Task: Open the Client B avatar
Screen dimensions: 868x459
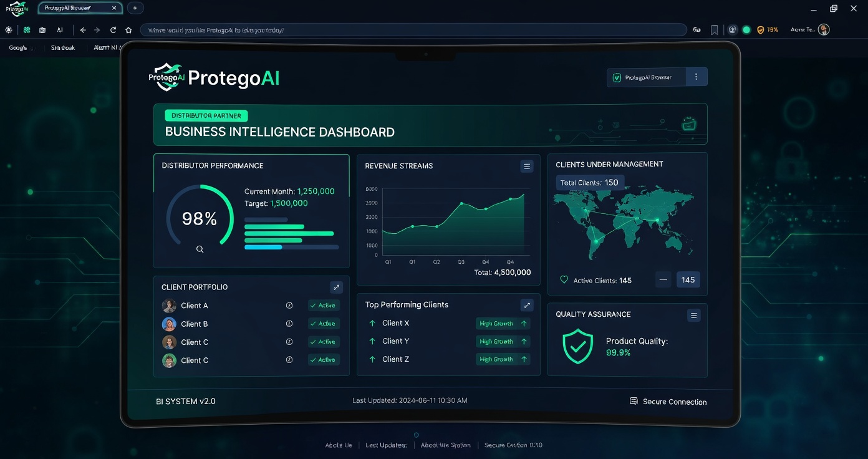Action: (169, 324)
